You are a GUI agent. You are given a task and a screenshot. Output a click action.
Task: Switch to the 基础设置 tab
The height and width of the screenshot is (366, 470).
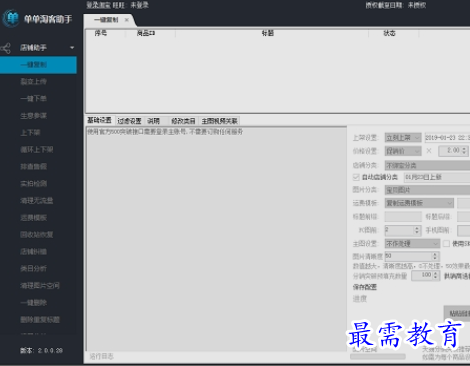(x=99, y=120)
